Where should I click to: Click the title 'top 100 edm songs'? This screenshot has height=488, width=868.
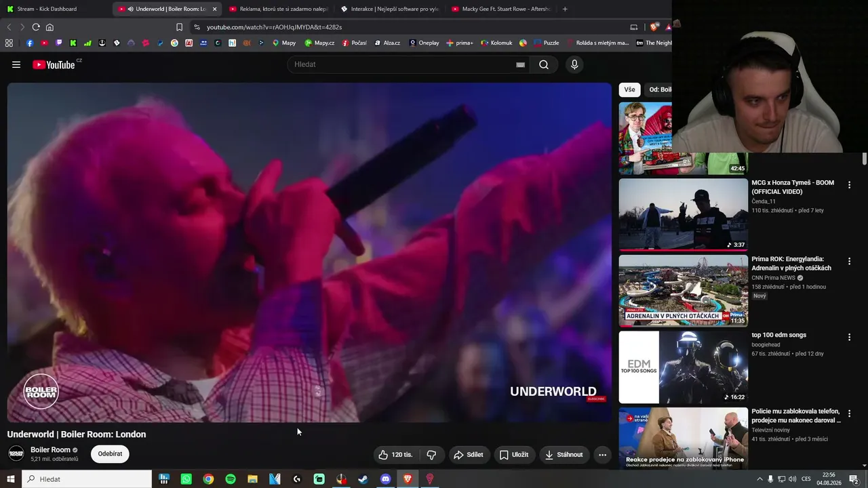[778, 335]
